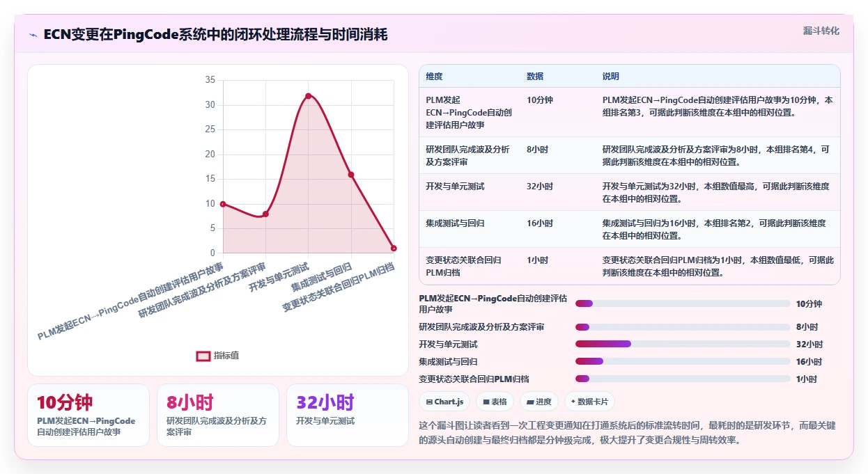Select the Chart.js tag chip
868x474 pixels.
pyautogui.click(x=444, y=402)
